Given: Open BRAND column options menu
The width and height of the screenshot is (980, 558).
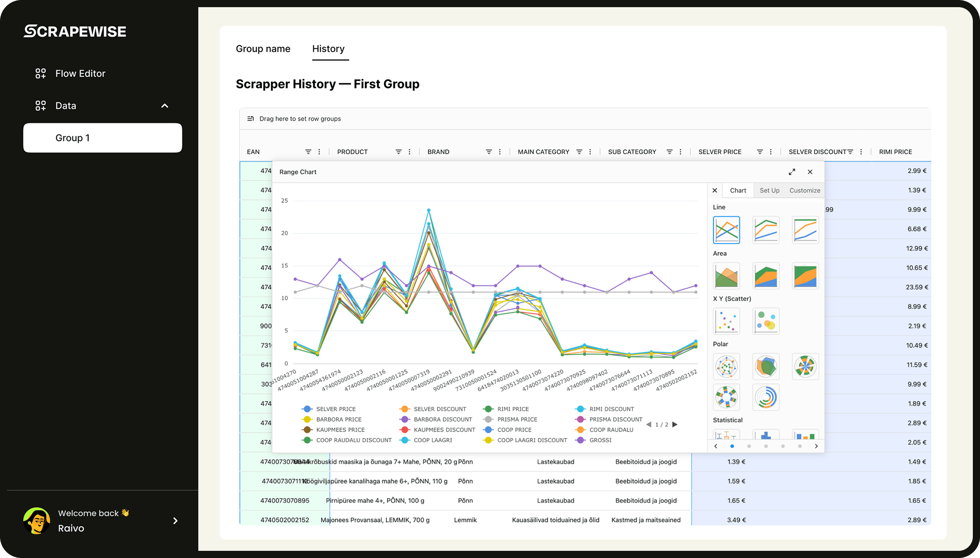Looking at the screenshot, I should (x=500, y=152).
